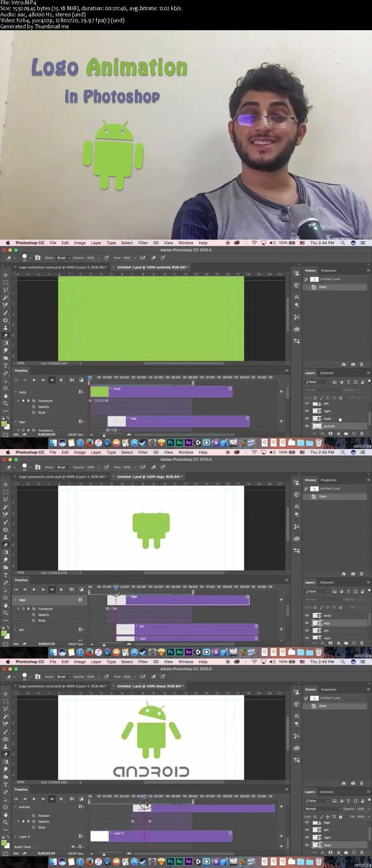Click the Play button in the 00:01:24 timeline

34,799
